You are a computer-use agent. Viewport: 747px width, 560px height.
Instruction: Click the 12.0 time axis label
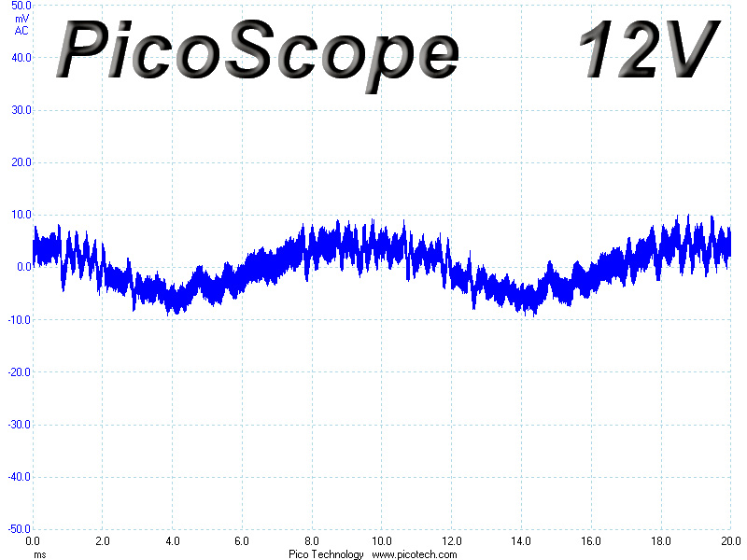pos(451,541)
